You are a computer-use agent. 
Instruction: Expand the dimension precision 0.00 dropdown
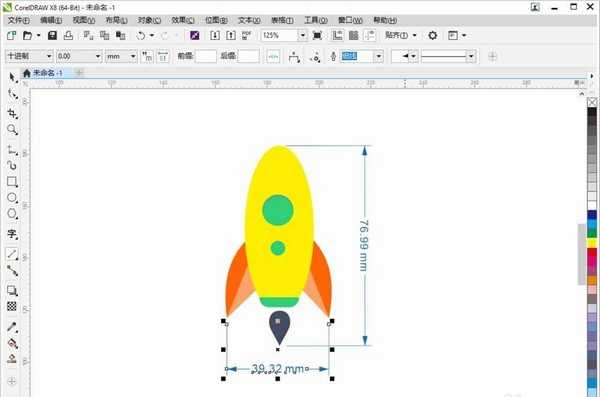[98, 56]
